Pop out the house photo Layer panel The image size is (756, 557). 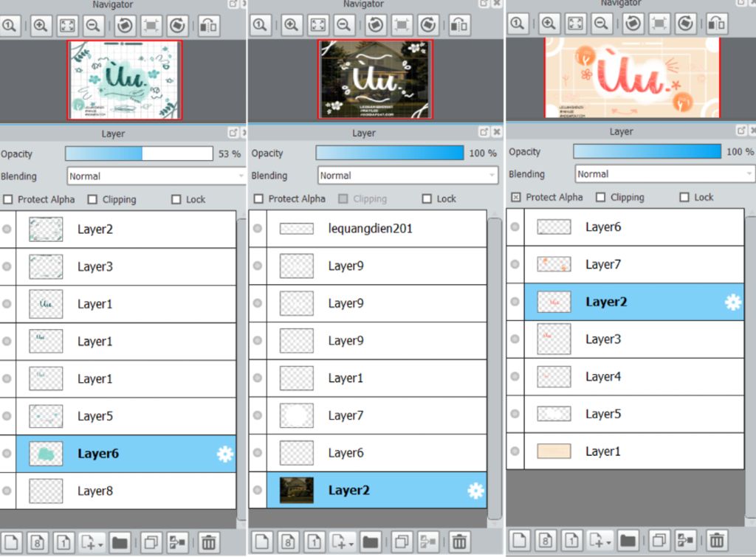click(x=484, y=132)
